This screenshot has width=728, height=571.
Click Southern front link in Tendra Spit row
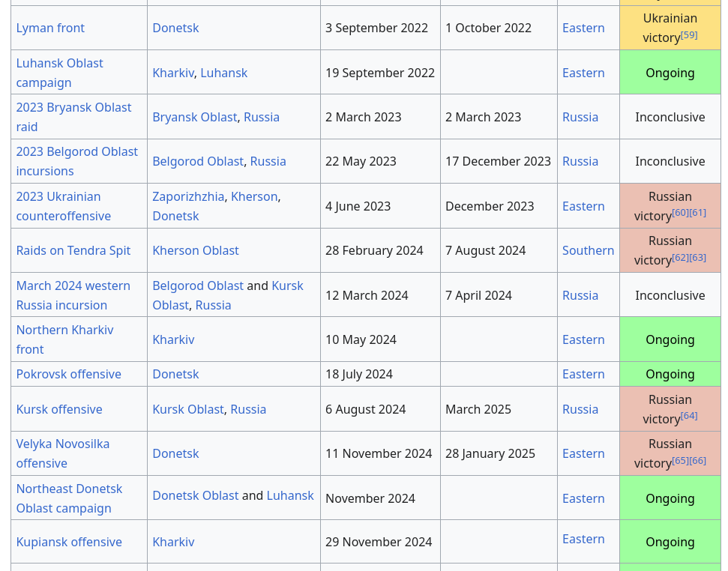[x=588, y=250]
